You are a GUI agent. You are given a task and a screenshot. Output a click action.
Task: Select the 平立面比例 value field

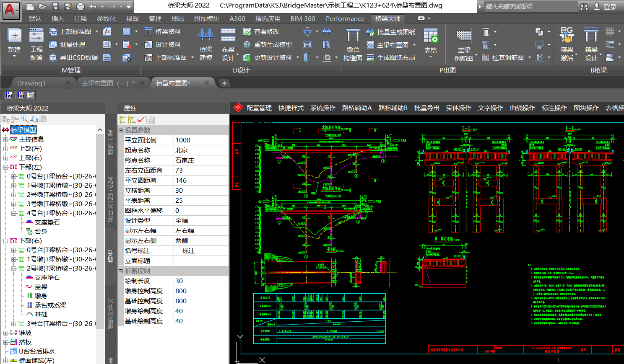[200, 140]
